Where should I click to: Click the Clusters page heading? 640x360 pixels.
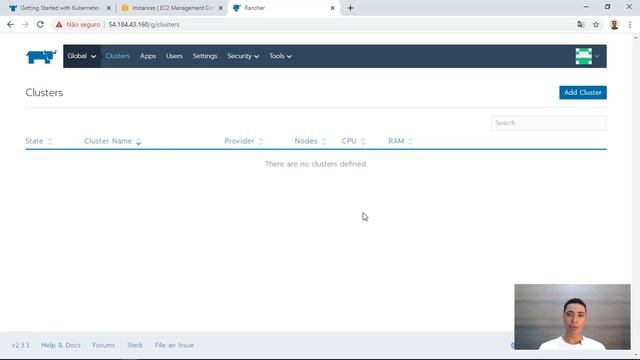pyautogui.click(x=44, y=93)
